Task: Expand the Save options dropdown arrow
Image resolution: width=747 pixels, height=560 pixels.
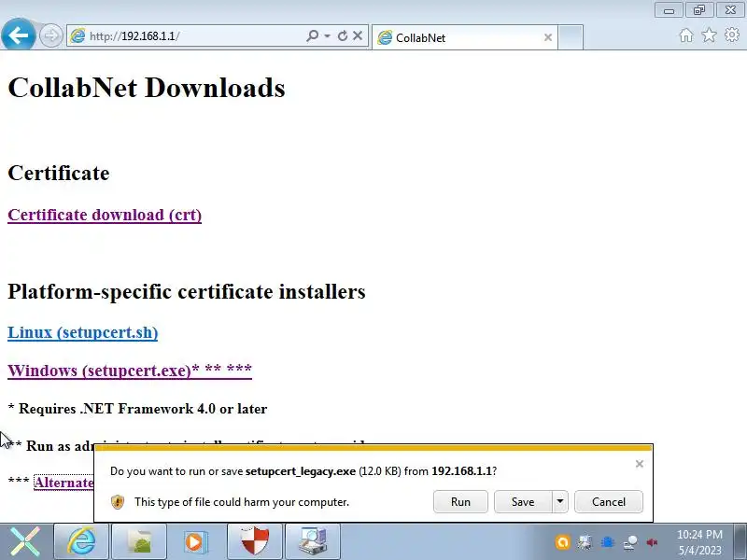Action: pyautogui.click(x=560, y=502)
